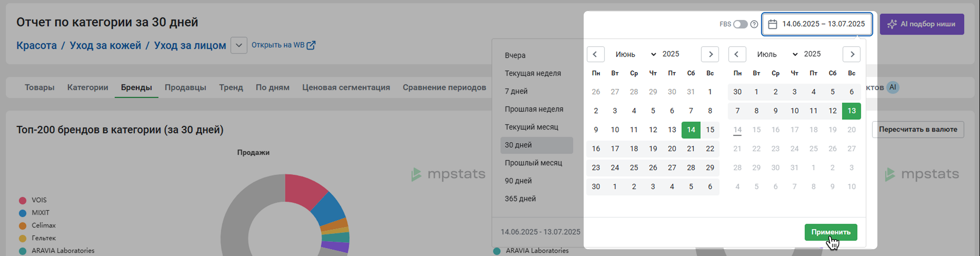Image resolution: width=980 pixels, height=256 pixels.
Task: Toggle the FBS switch
Action: pyautogui.click(x=740, y=24)
